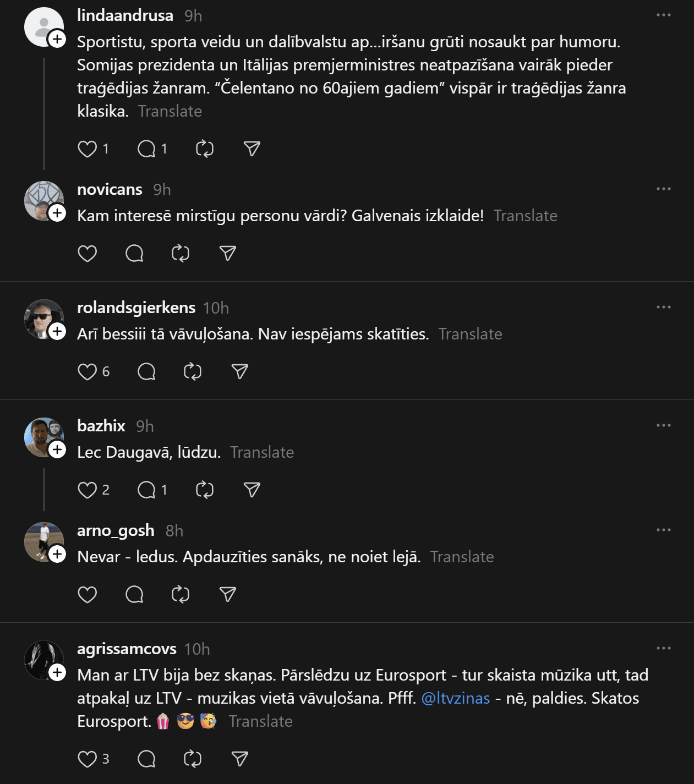Repost agrissamcovs' post
Image resolution: width=694 pixels, height=784 pixels.
(x=193, y=759)
